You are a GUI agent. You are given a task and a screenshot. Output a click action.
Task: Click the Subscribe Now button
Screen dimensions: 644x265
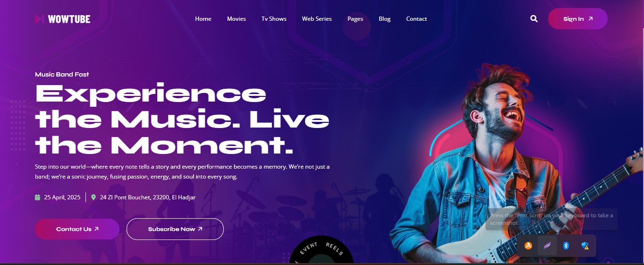point(175,229)
